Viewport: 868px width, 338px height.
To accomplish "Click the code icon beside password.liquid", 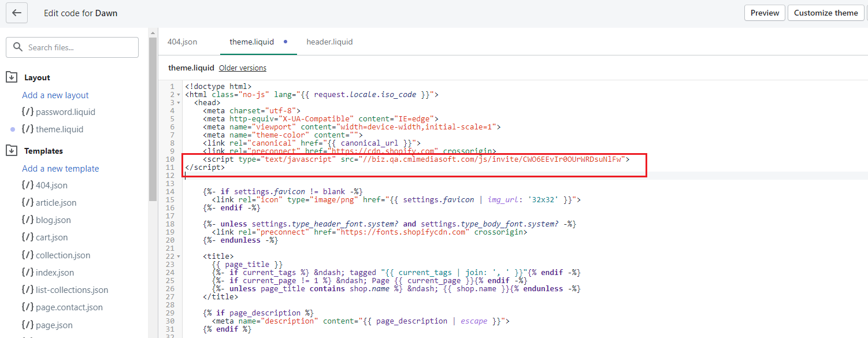I will [x=27, y=112].
